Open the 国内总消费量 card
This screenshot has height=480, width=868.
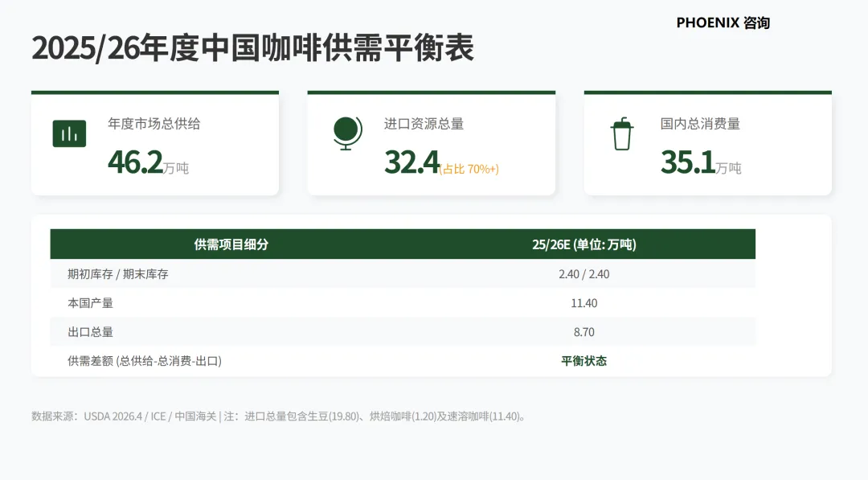707,143
